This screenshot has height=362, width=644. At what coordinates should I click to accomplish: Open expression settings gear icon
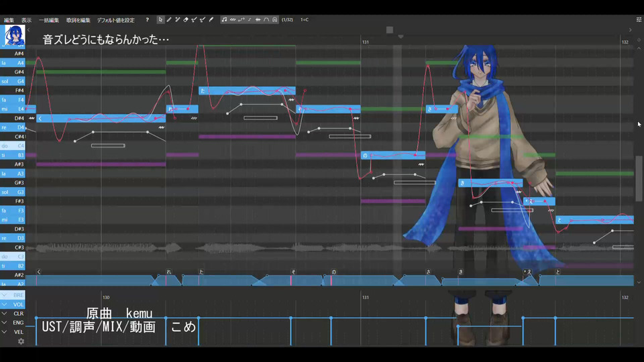21,341
